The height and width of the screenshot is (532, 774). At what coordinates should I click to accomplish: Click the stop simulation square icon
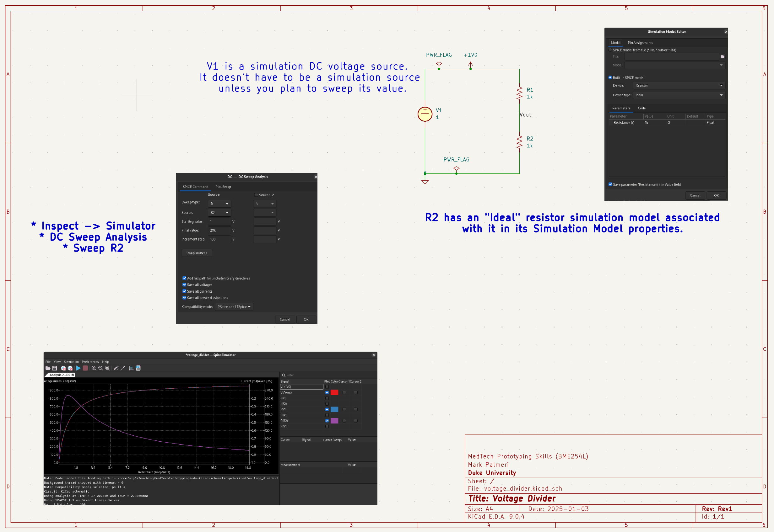[x=85, y=368]
